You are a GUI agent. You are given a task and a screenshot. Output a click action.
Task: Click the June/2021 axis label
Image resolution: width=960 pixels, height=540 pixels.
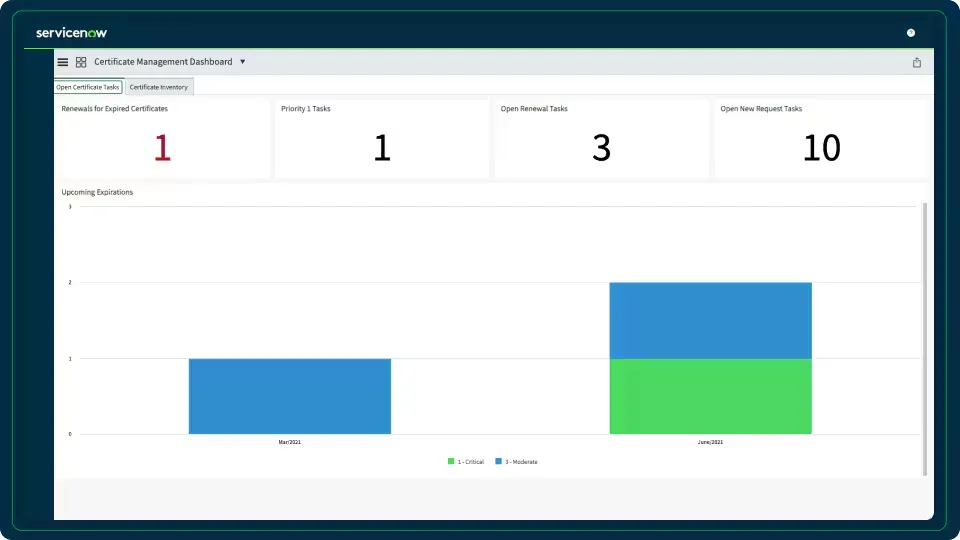[710, 442]
